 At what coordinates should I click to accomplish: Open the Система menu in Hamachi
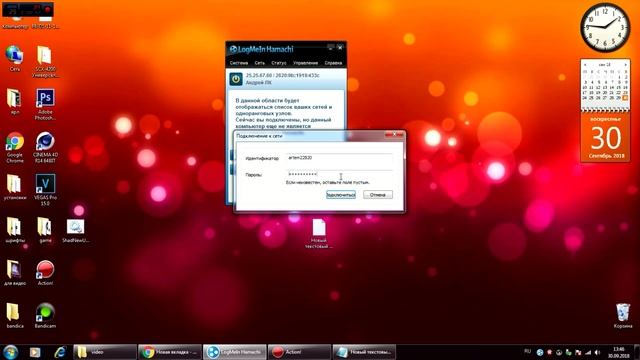239,63
